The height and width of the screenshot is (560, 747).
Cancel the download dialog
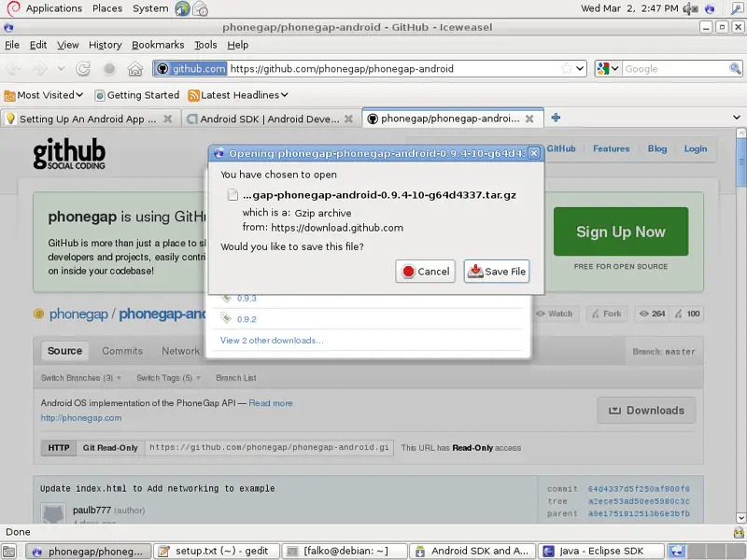click(x=425, y=271)
